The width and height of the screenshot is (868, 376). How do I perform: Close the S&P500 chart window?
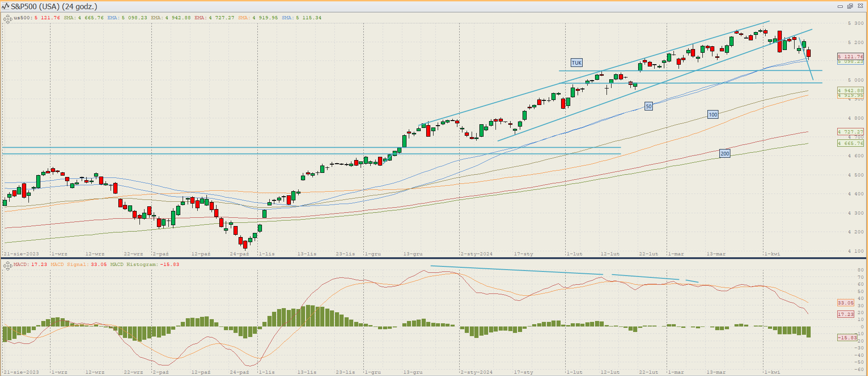(x=860, y=6)
